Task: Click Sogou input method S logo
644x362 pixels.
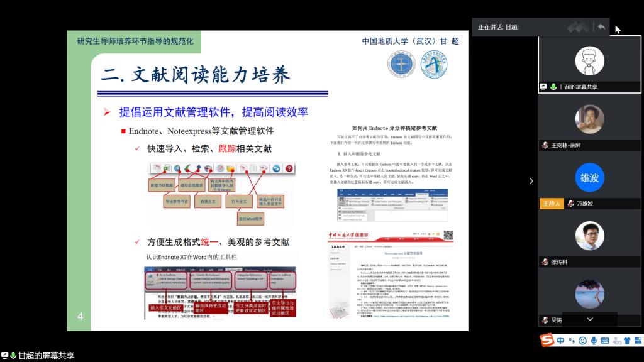Action: pyautogui.click(x=548, y=340)
